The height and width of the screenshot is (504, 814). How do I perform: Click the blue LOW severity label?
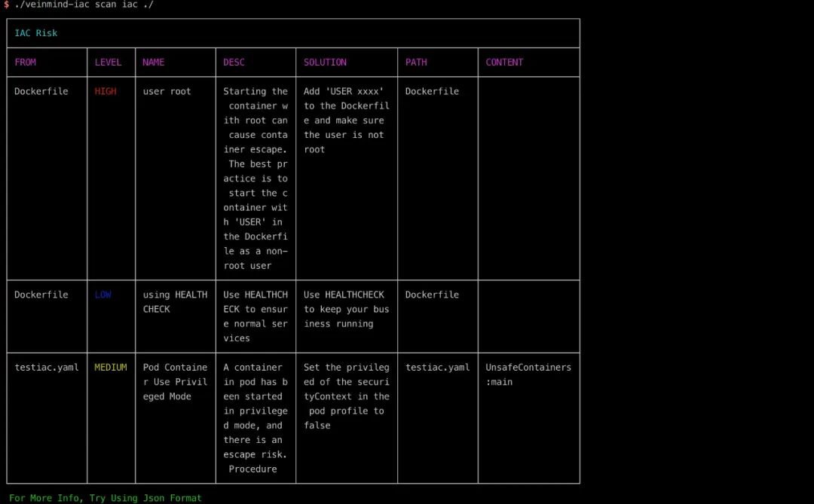tap(103, 295)
